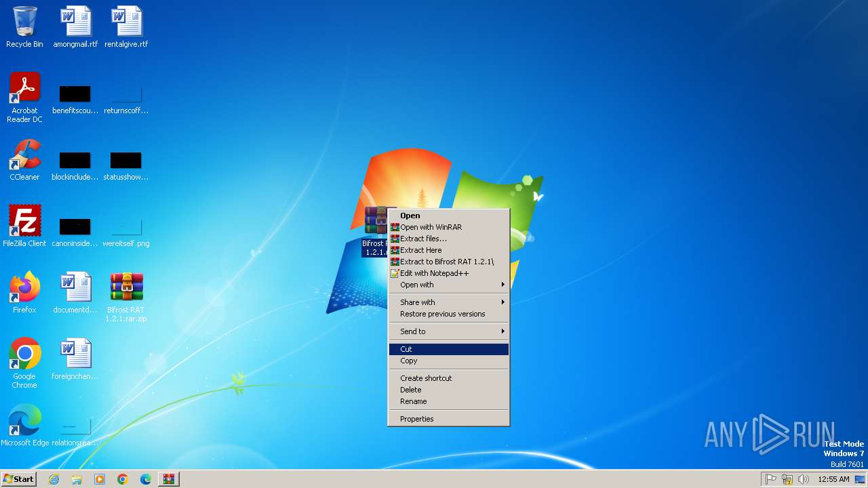Choose Open with WinRAR

pyautogui.click(x=448, y=227)
